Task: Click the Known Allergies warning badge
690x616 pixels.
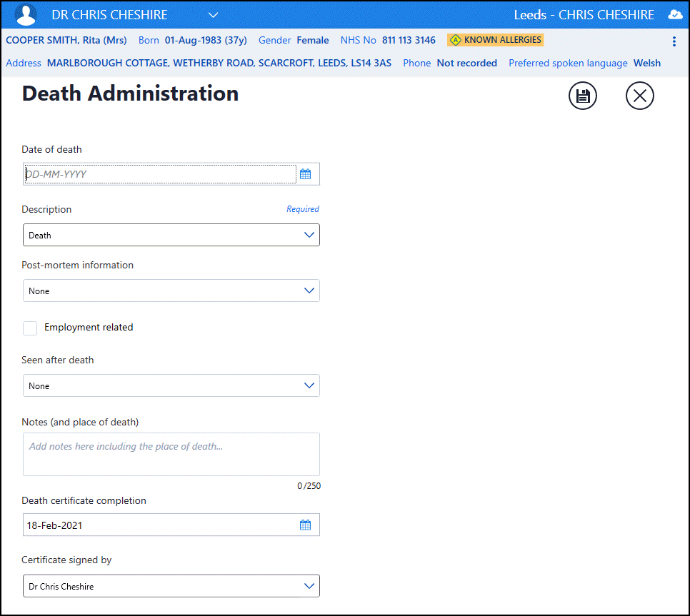Action: 495,40
